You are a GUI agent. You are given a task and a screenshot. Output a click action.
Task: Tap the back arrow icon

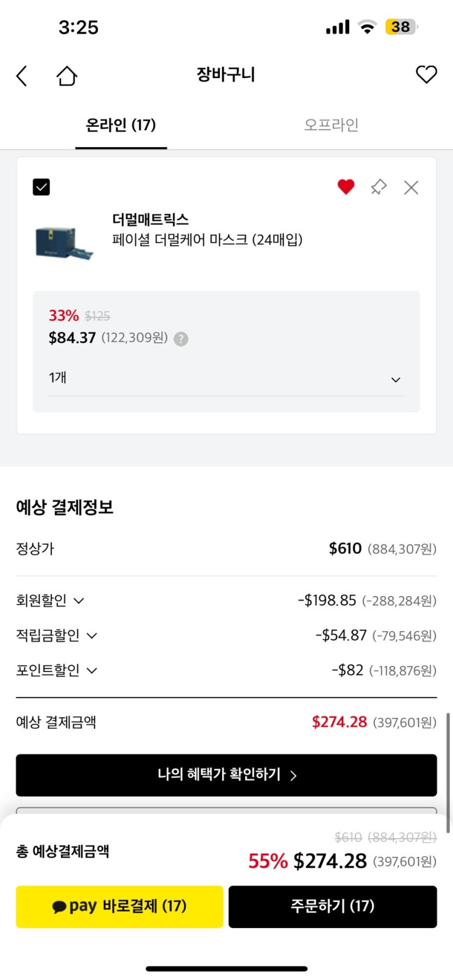tap(22, 76)
